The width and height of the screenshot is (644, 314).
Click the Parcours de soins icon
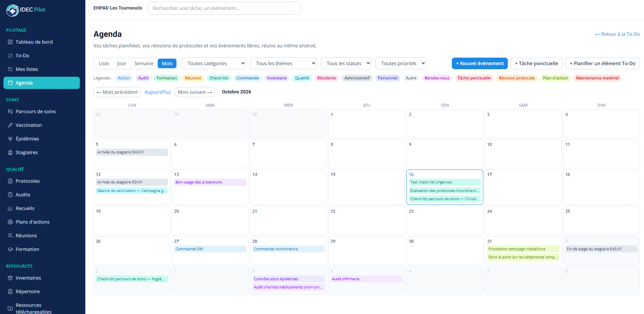point(10,111)
